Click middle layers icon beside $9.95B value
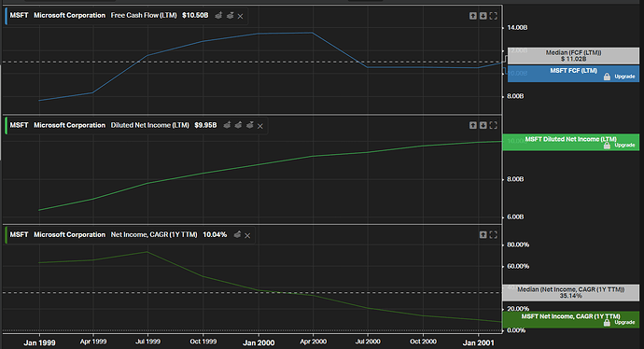 coord(238,125)
